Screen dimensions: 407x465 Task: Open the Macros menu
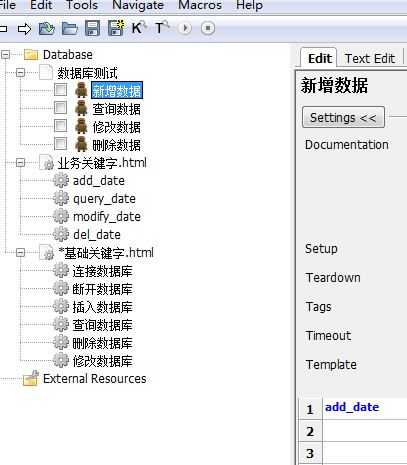pyautogui.click(x=200, y=5)
